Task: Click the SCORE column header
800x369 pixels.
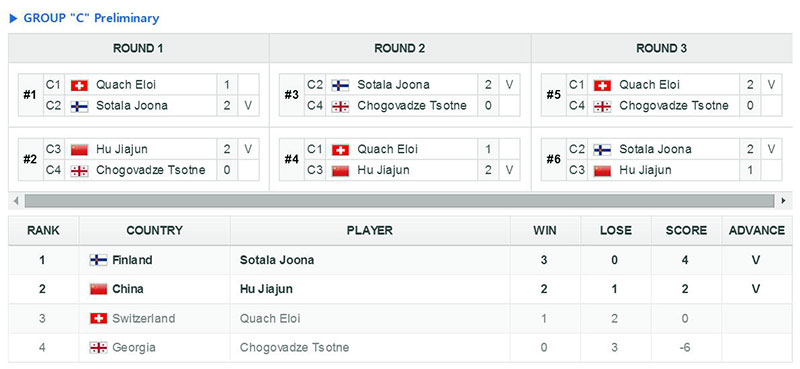Action: pos(686,231)
